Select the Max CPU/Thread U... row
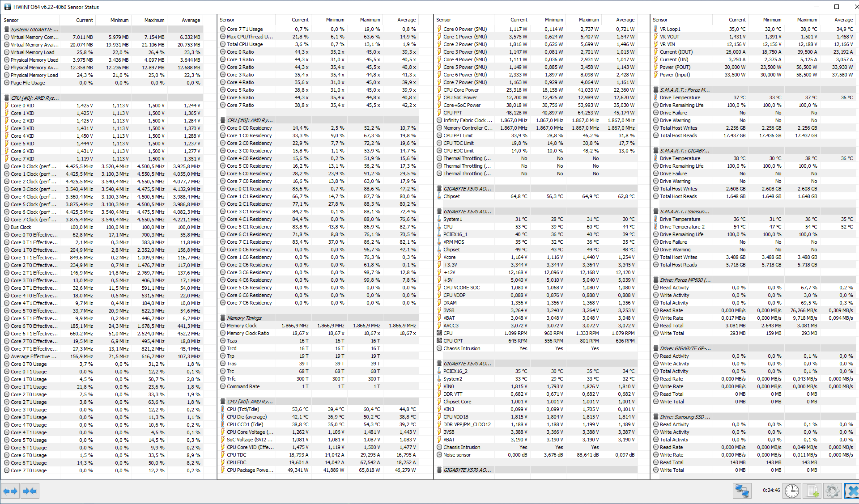859x504 pixels. tap(319, 37)
